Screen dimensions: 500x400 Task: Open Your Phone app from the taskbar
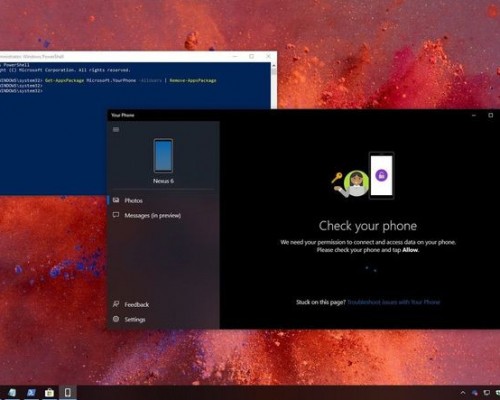pyautogui.click(x=68, y=393)
